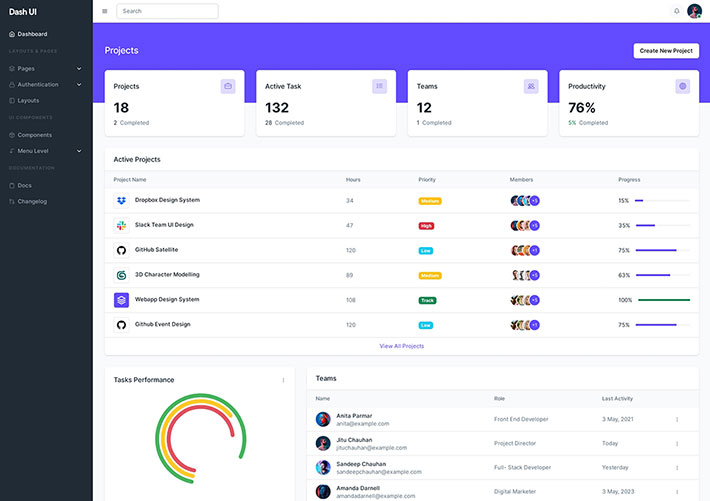The height and width of the screenshot is (501, 710).
Task: Open Anita Parmar row options menu
Action: pos(677,420)
